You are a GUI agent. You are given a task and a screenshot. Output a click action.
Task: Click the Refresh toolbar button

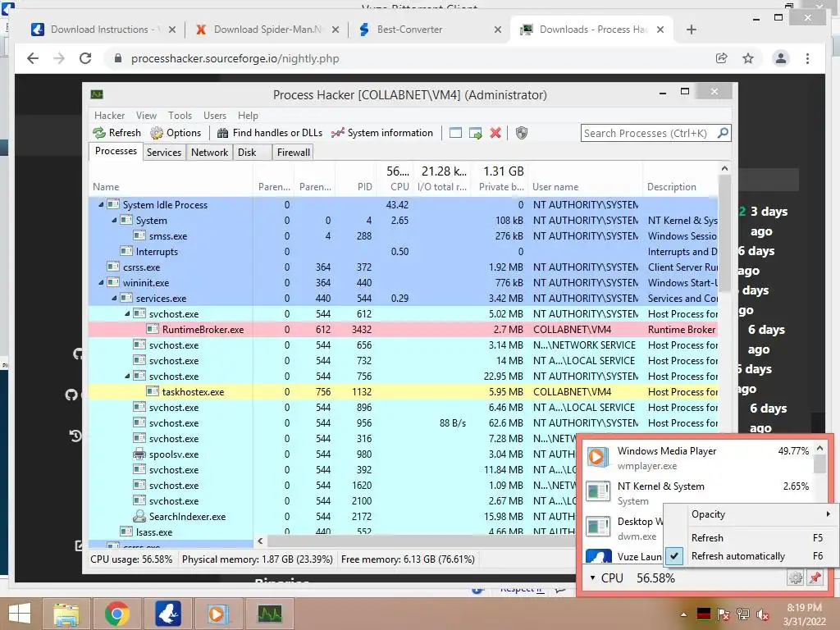[116, 133]
